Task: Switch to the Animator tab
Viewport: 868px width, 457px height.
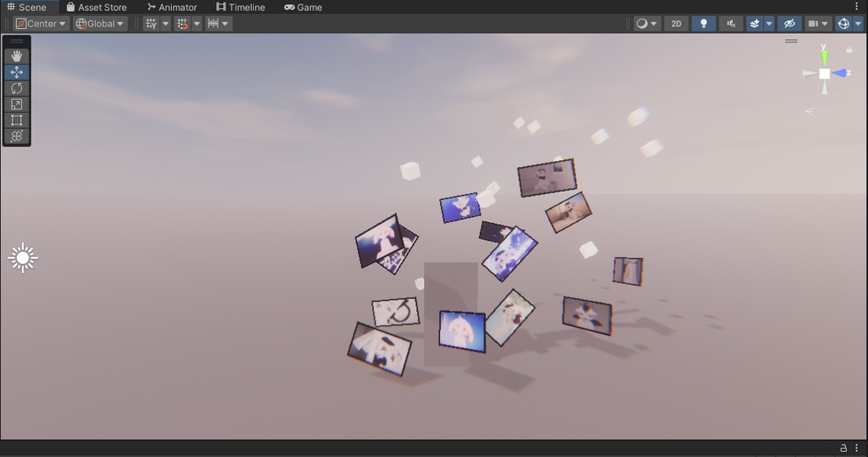Action: pos(172,7)
